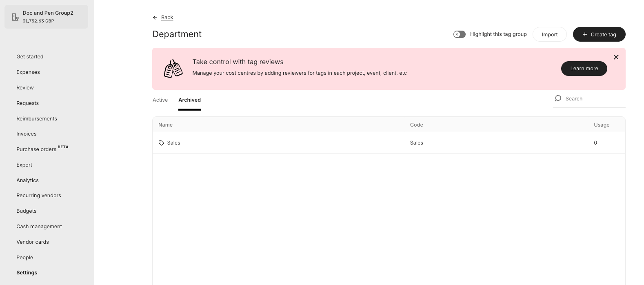Viewport: 644px width, 285px height.
Task: Click the tags illustration in the banner
Action: point(173,69)
